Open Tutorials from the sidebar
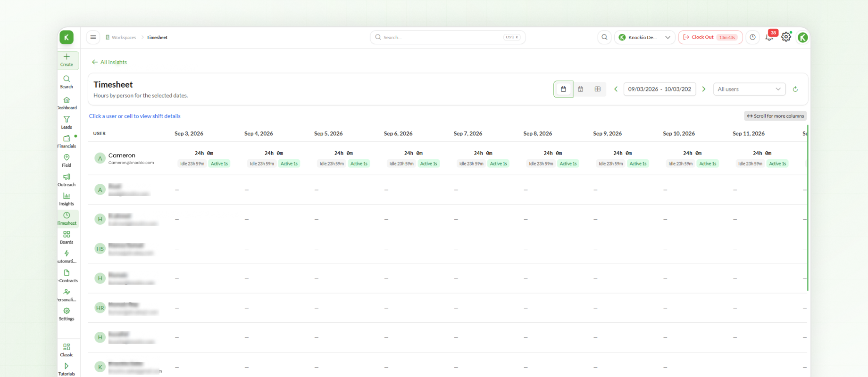868x377 pixels. (x=67, y=369)
